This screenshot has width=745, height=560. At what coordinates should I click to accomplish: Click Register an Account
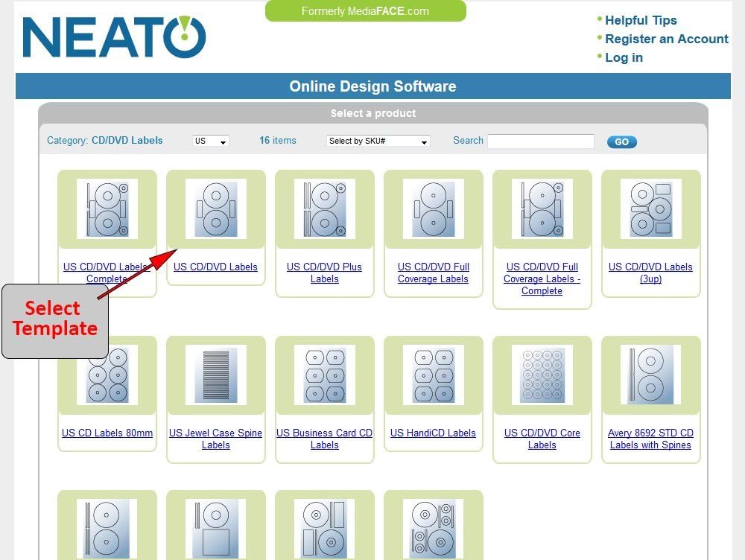pyautogui.click(x=666, y=39)
